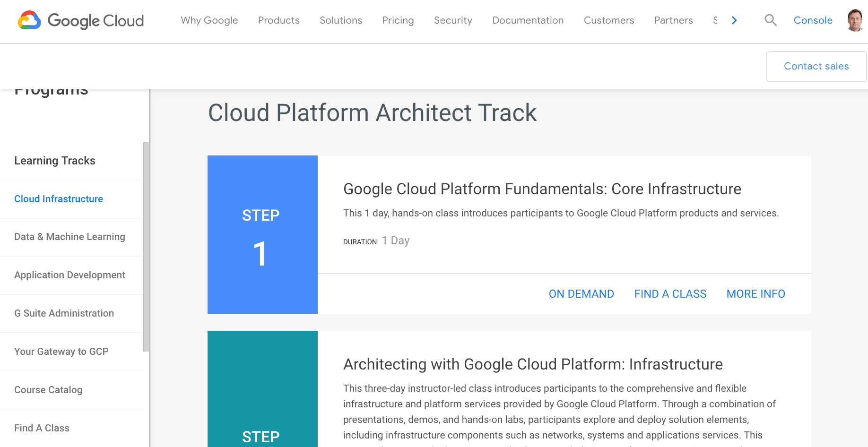Click the teal STEP tile
868x447 pixels.
(x=262, y=389)
